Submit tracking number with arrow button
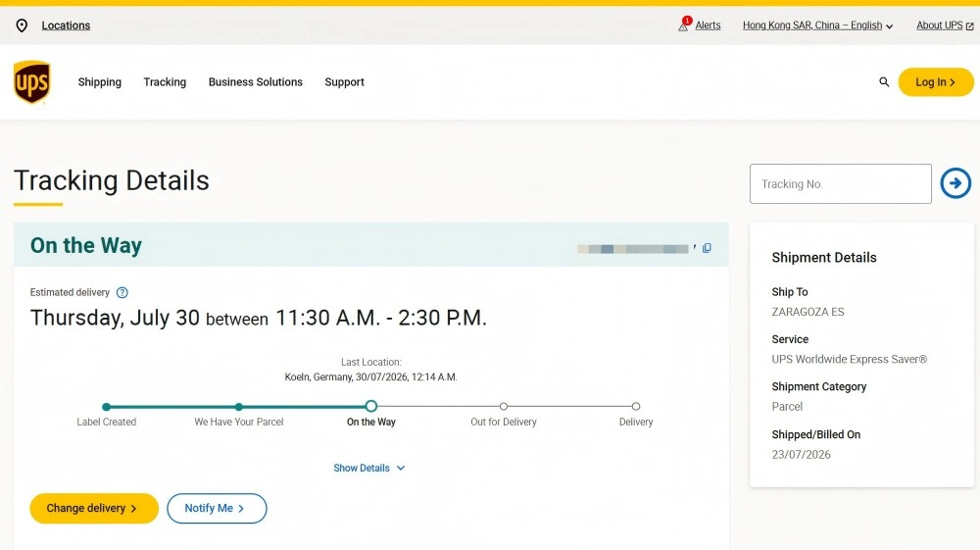The image size is (980, 550). (x=955, y=183)
